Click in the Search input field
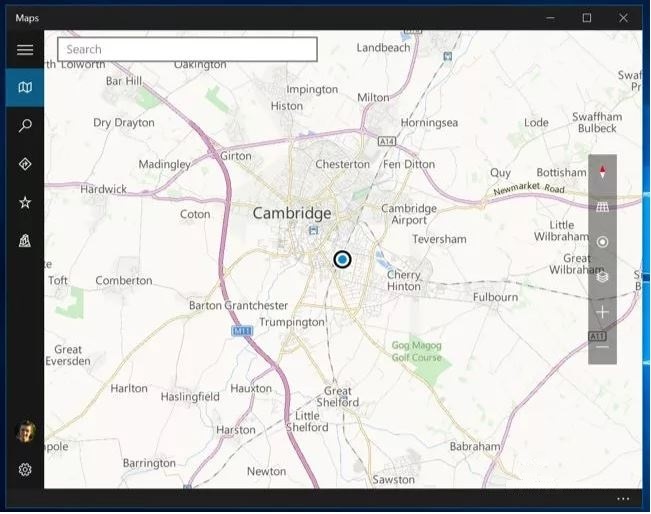Image resolution: width=651 pixels, height=514 pixels. pyautogui.click(x=187, y=49)
